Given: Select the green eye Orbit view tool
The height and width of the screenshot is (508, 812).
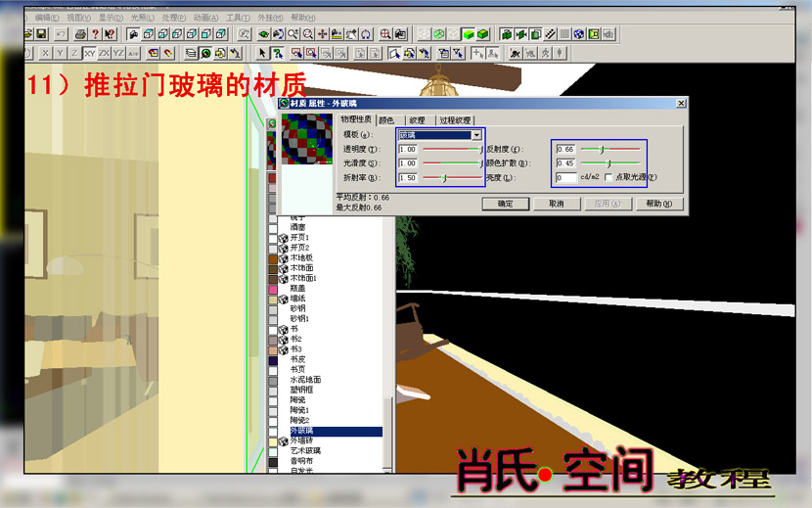Looking at the screenshot, I should (264, 34).
